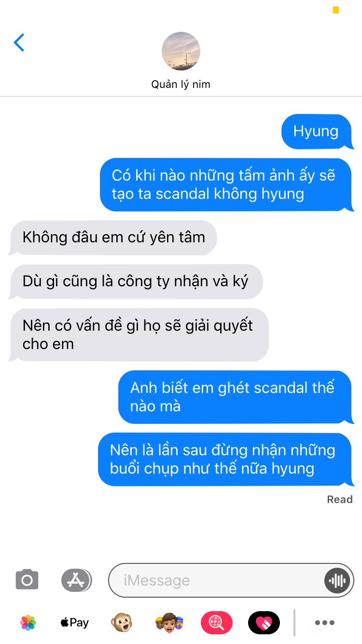362x644 pixels.
Task: Tap the "Dù gì cũng là công ty" message
Action: (x=135, y=281)
